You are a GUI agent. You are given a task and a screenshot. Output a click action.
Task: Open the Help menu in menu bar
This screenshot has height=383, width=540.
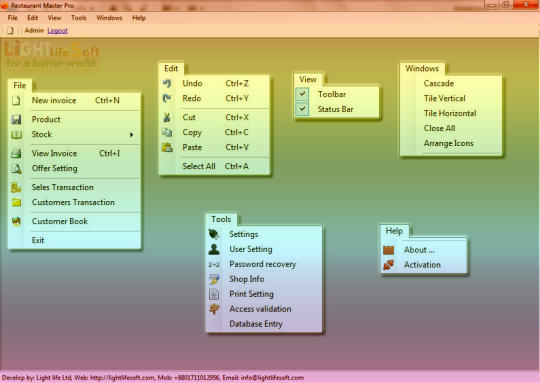tap(139, 18)
